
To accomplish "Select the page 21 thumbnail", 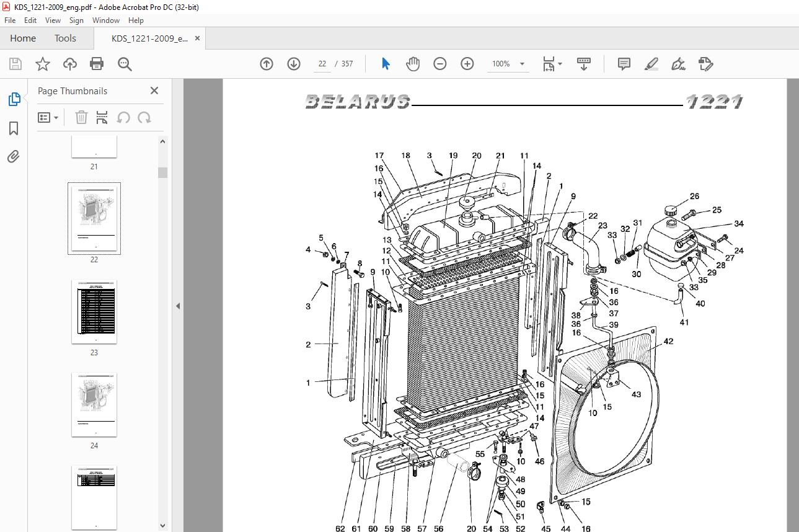I will (x=94, y=147).
